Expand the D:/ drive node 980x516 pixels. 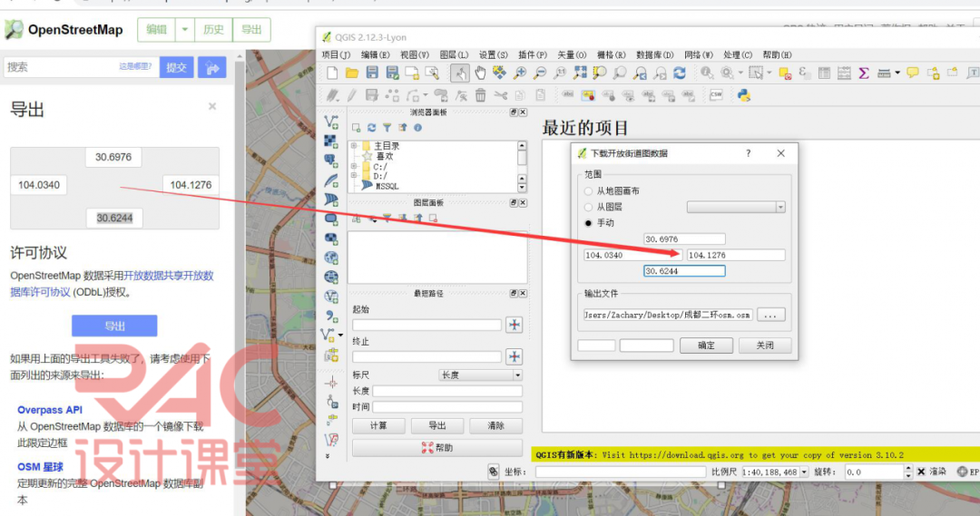354,176
